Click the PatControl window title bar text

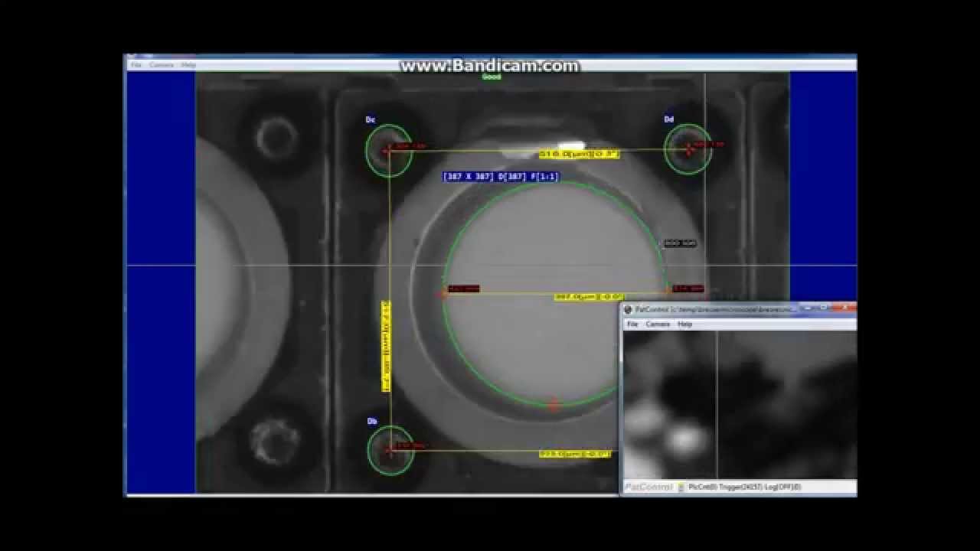(715, 310)
